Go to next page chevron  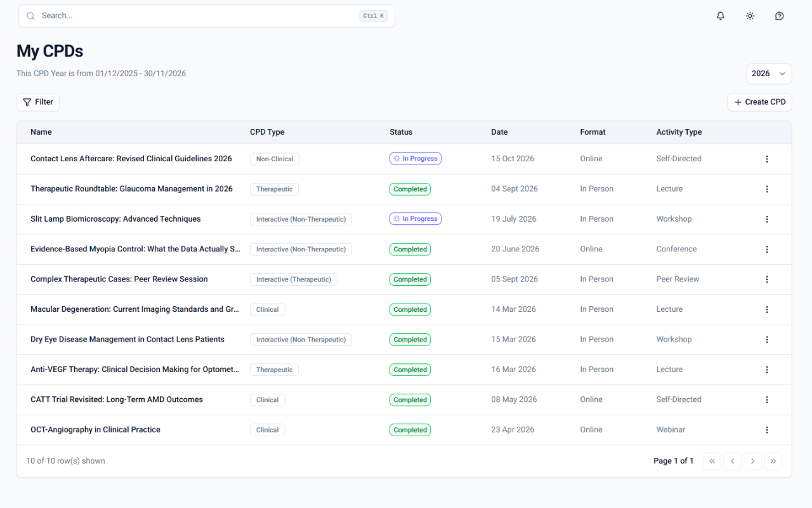[x=752, y=461]
